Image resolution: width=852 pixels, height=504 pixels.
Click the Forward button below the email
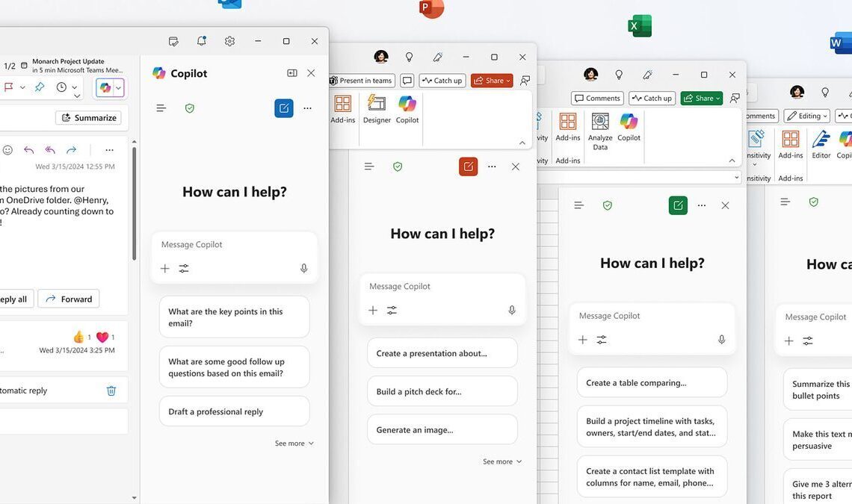coord(69,299)
